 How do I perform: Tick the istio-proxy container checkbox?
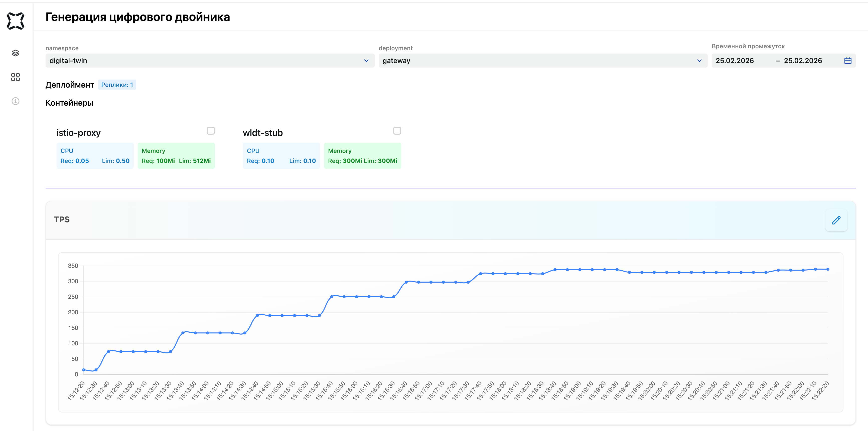pyautogui.click(x=211, y=131)
